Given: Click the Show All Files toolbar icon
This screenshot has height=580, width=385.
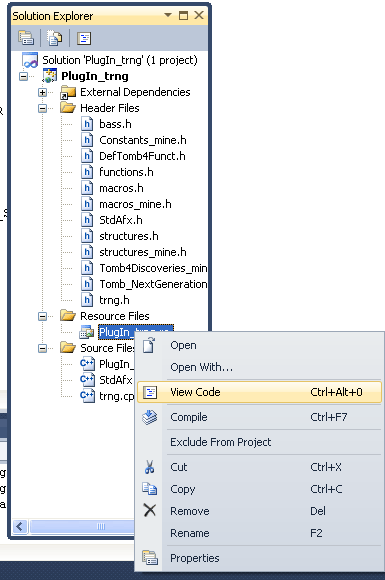Looking at the screenshot, I should [54, 38].
